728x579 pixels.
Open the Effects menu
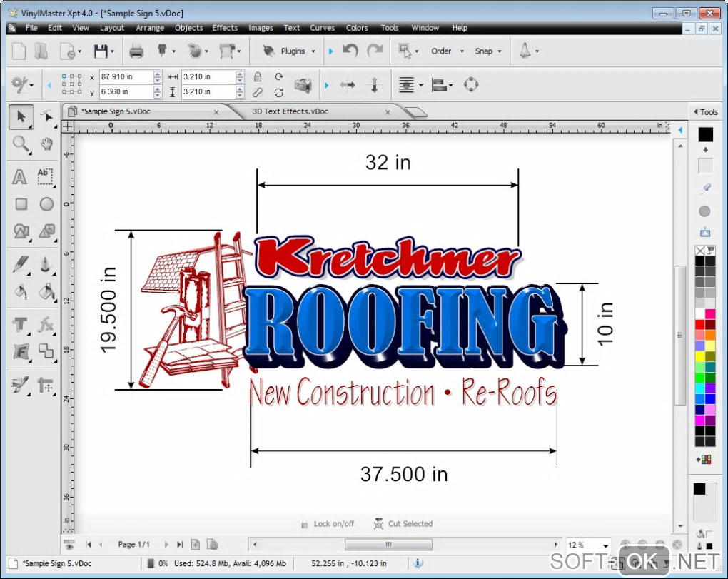click(225, 28)
